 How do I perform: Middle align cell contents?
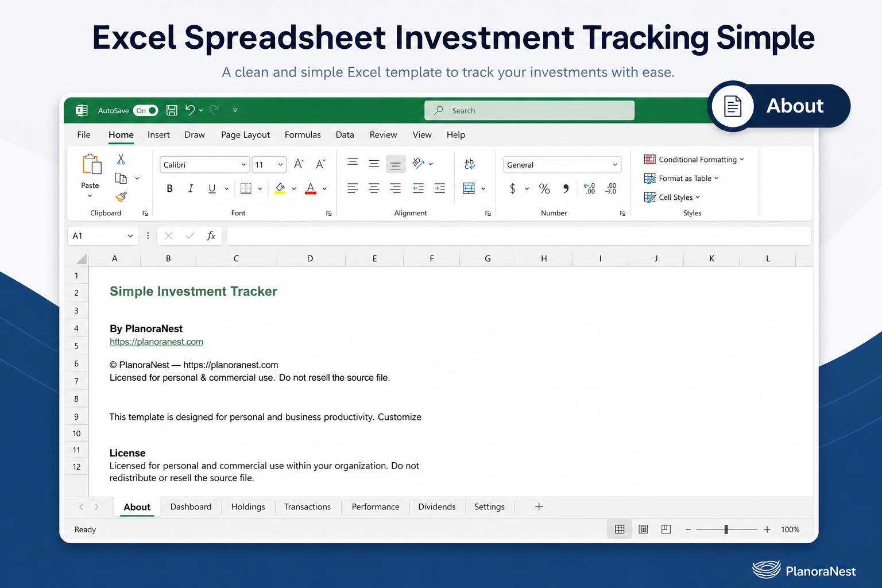click(x=374, y=164)
